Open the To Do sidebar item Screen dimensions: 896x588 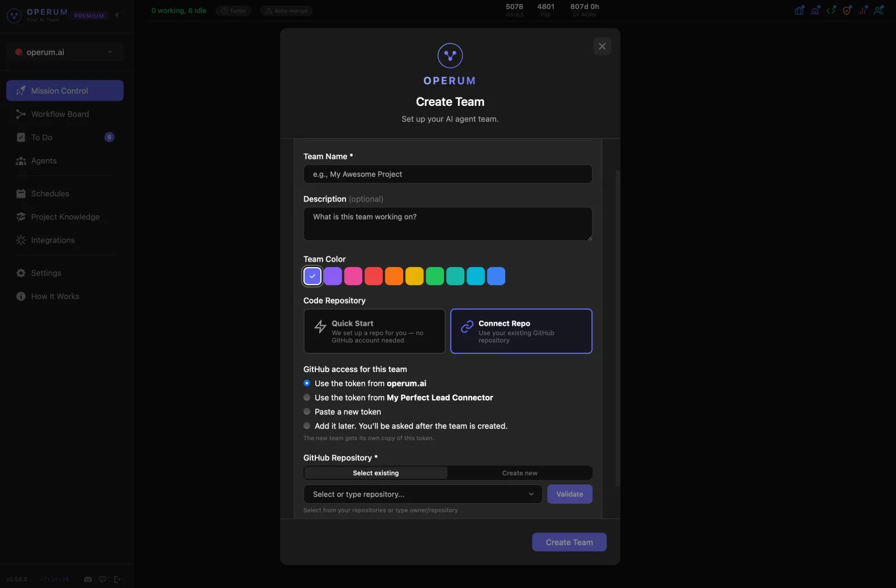point(65,137)
